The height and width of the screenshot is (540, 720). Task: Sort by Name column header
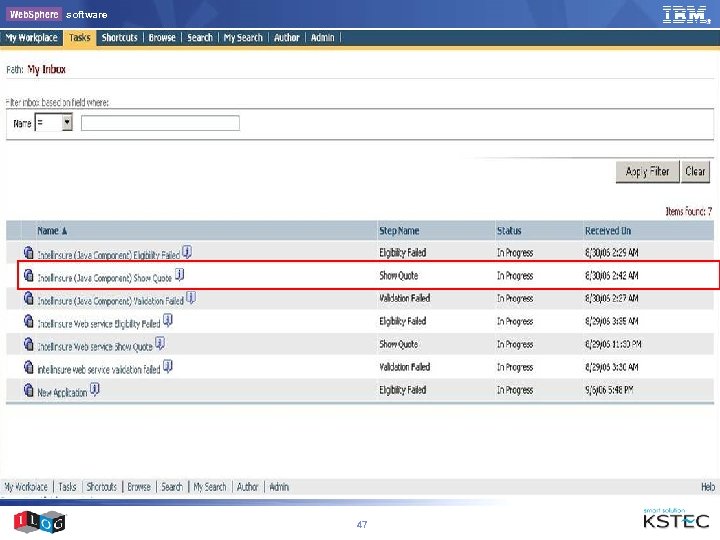click(52, 231)
